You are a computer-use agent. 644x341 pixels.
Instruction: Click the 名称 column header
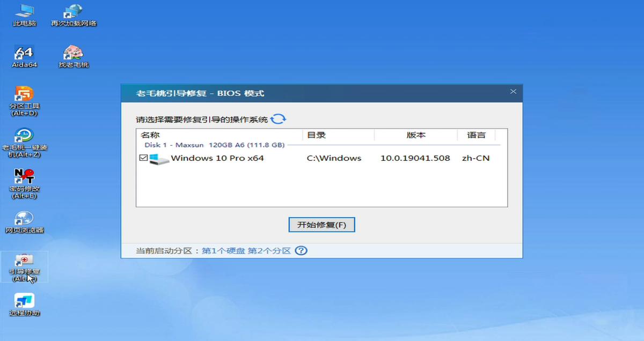151,135
